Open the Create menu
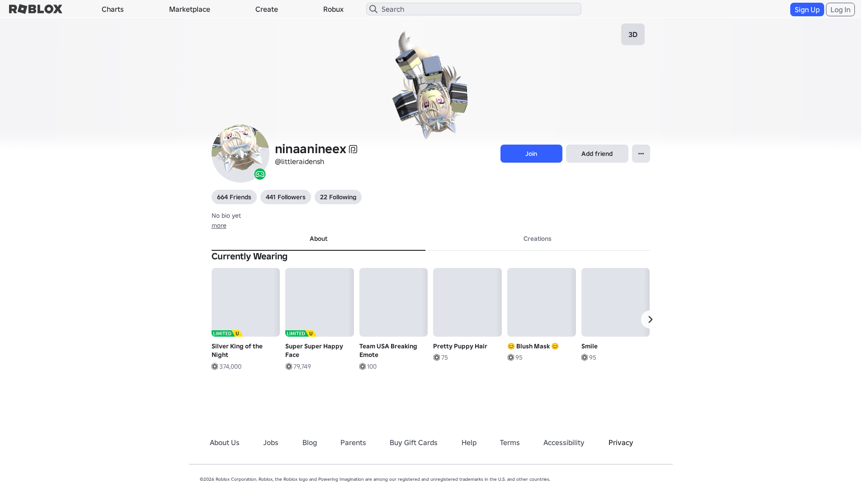The image size is (868, 488). point(267,9)
